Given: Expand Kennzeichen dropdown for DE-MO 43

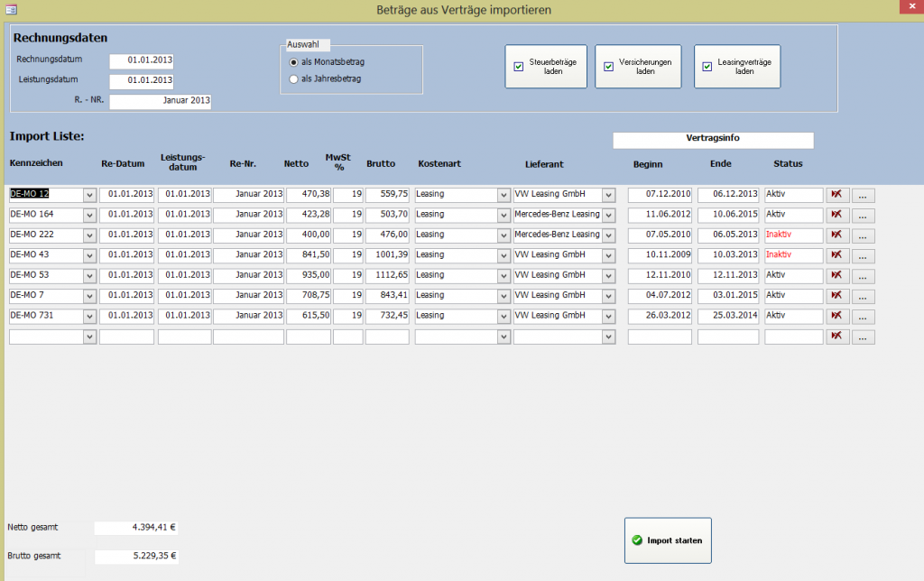Looking at the screenshot, I should [x=89, y=255].
